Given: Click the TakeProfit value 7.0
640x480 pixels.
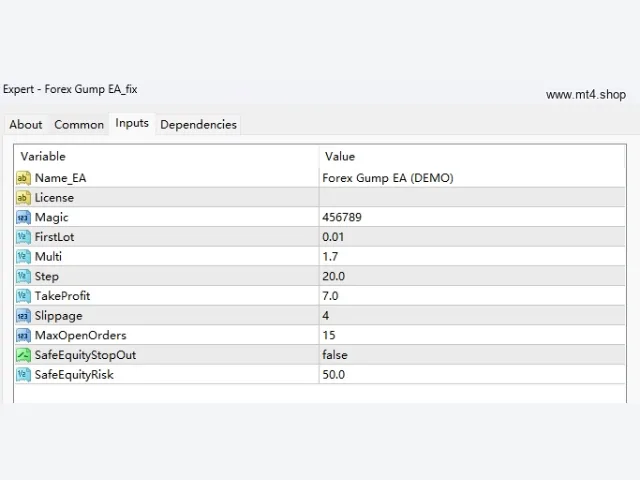Looking at the screenshot, I should click(330, 296).
